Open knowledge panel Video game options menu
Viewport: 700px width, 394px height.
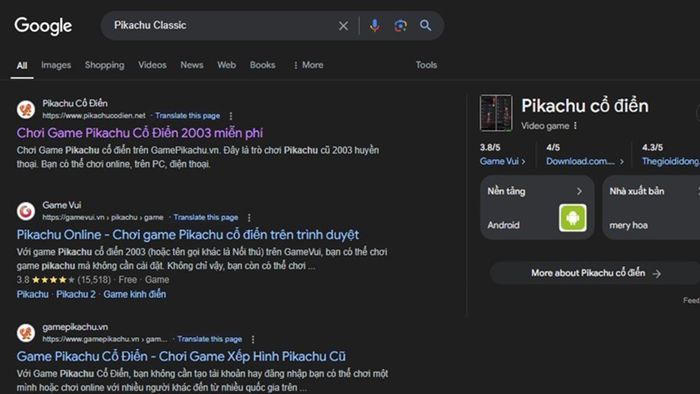tap(575, 126)
